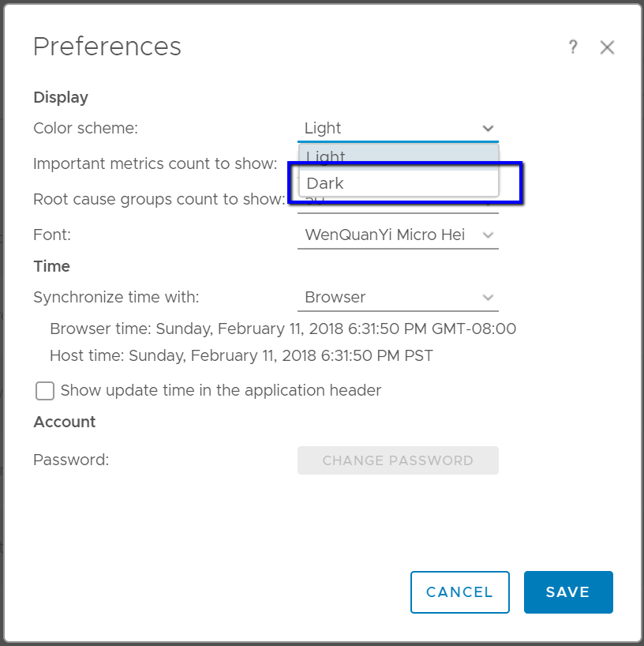The image size is (644, 646).
Task: Click the Password label
Action: [x=71, y=460]
